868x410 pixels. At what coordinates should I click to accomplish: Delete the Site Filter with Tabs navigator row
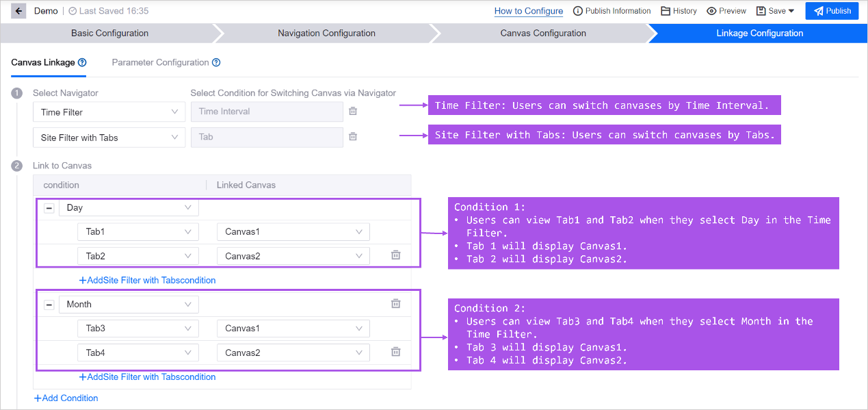353,137
